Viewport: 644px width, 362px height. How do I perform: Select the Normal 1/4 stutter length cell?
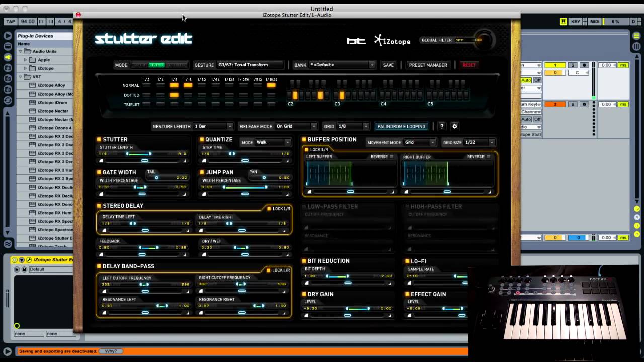click(x=160, y=85)
